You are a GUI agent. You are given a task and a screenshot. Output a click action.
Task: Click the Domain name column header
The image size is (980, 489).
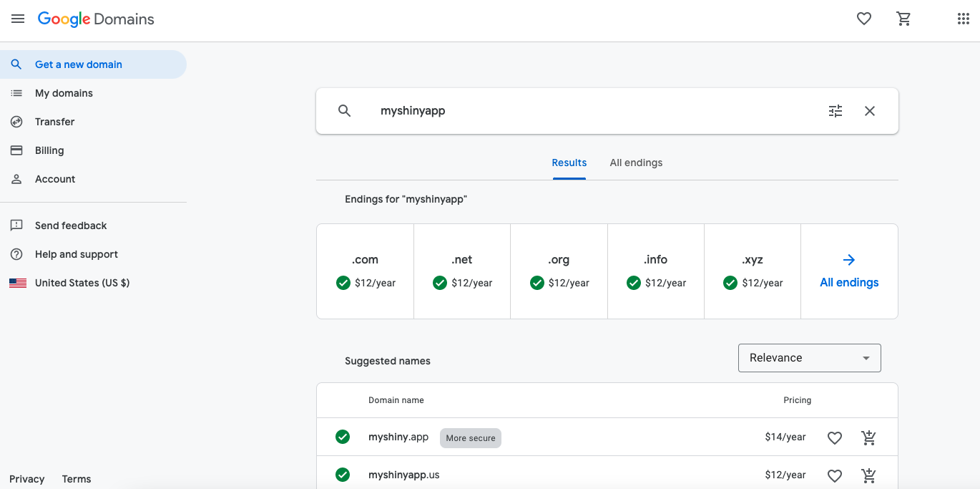[x=396, y=400]
